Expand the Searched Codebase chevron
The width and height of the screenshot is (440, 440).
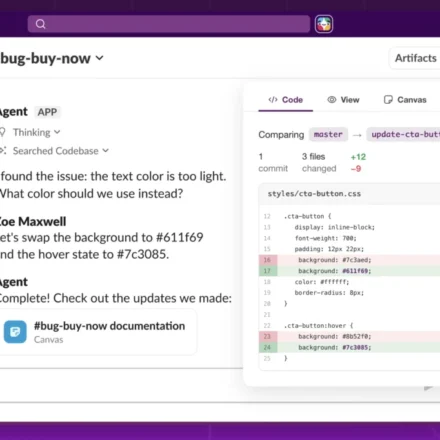[x=105, y=151]
